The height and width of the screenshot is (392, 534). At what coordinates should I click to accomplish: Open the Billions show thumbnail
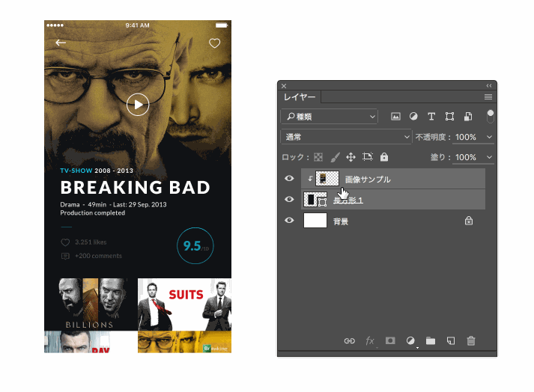click(91, 304)
